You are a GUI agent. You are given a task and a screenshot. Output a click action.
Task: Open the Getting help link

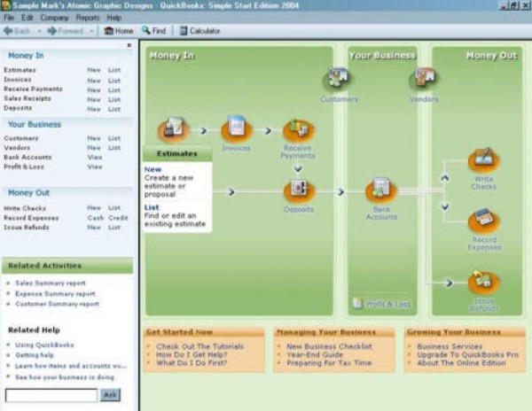tap(35, 355)
